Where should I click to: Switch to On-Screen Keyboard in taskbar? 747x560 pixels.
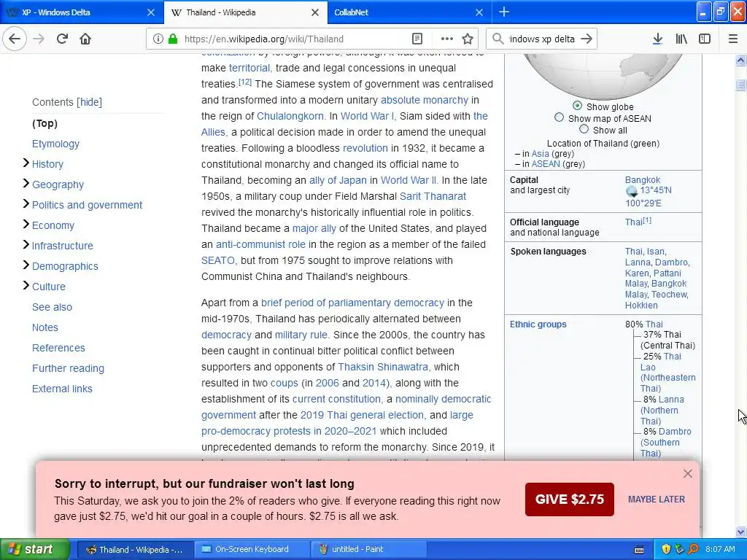252,550
